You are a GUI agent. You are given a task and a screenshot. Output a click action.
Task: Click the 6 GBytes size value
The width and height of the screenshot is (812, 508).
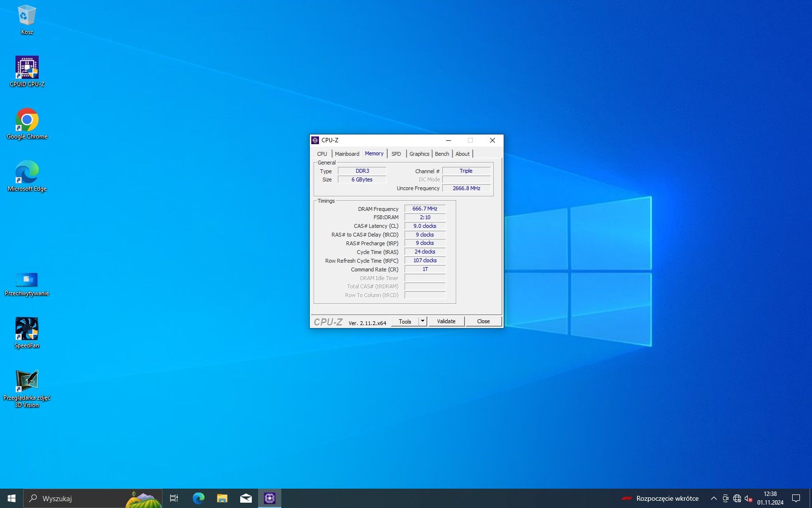362,179
